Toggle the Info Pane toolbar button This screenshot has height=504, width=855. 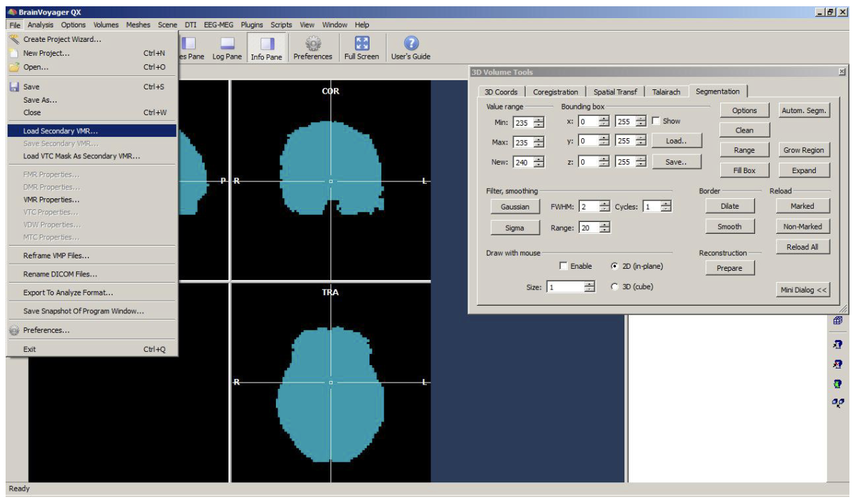[267, 48]
